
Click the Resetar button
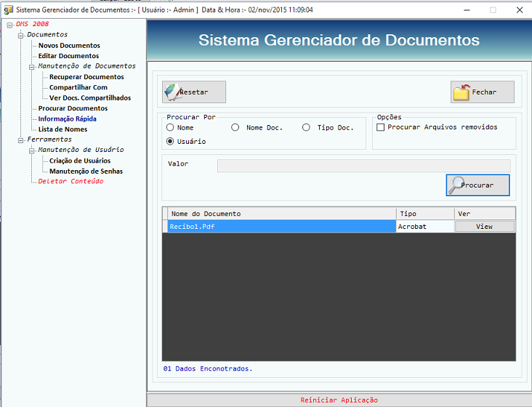point(194,92)
